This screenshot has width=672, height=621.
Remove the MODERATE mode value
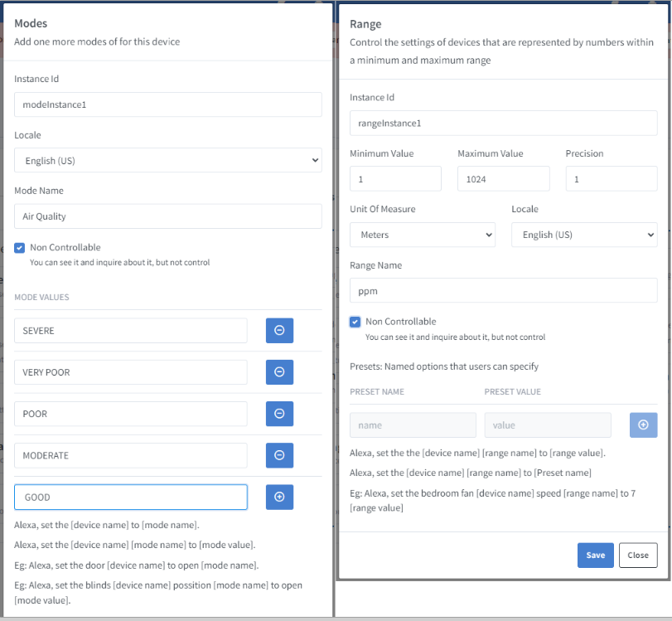point(279,454)
